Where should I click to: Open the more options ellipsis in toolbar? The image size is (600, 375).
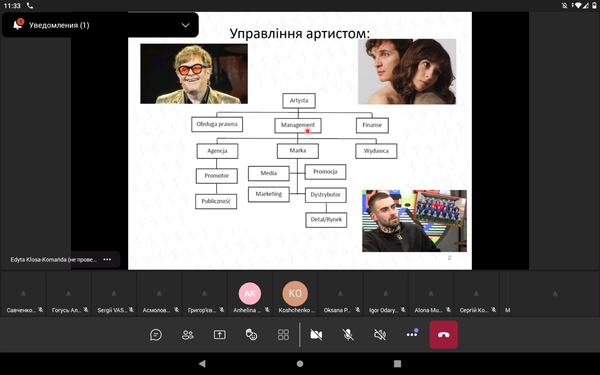pyautogui.click(x=412, y=334)
